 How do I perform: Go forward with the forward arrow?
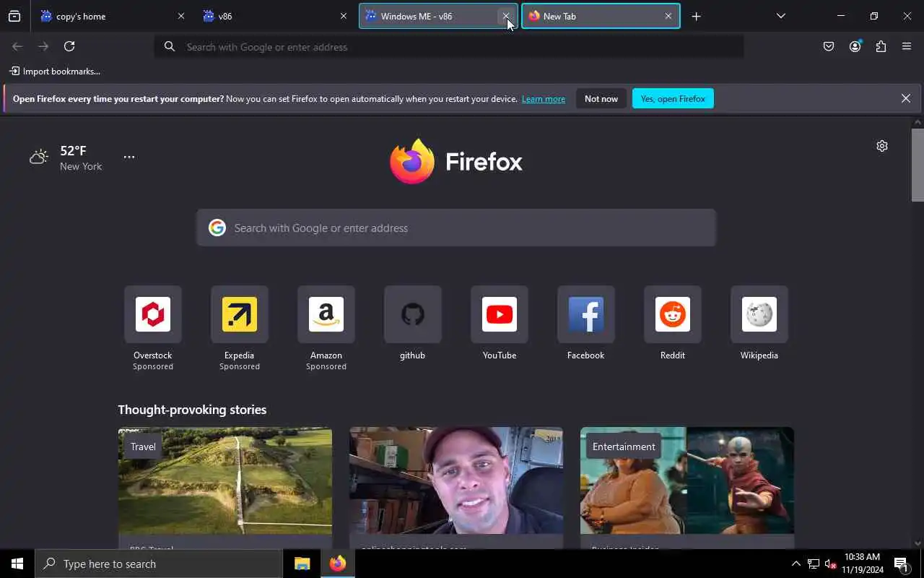pos(43,46)
